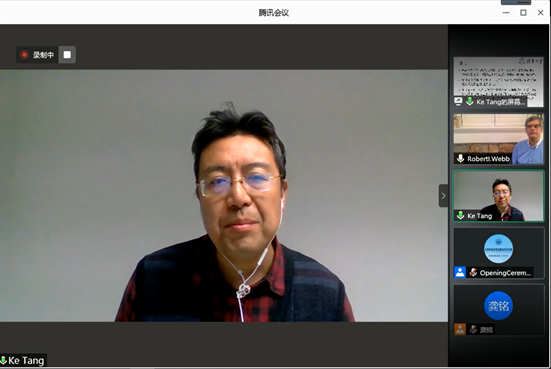Select Ke Tang's shared screen thumbnail
Viewport: 551px width, 369px height.
pos(498,82)
